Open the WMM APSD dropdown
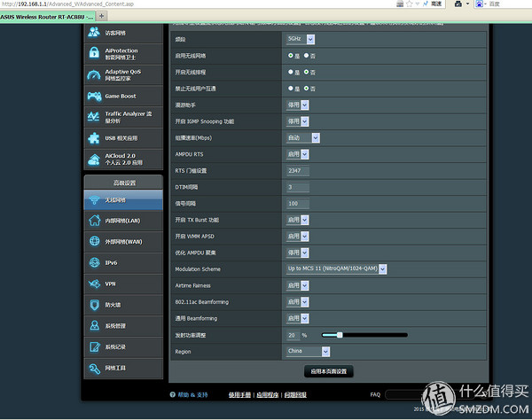The width and height of the screenshot is (532, 420). 298,236
